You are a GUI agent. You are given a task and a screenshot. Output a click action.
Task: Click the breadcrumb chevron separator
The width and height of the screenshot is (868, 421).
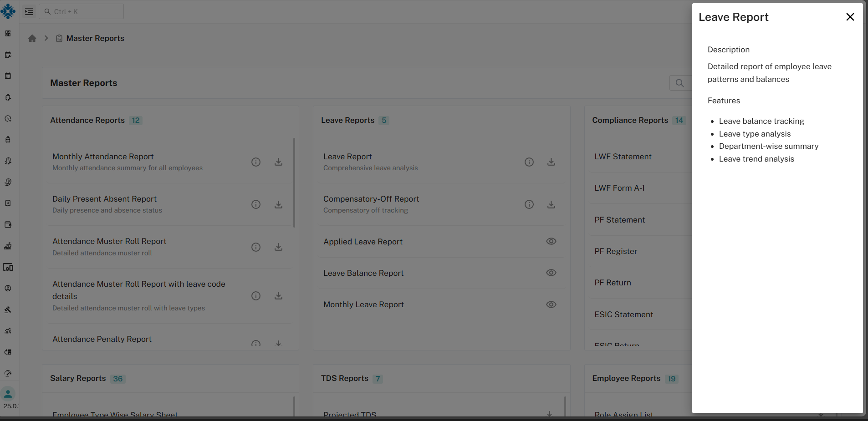click(x=46, y=38)
